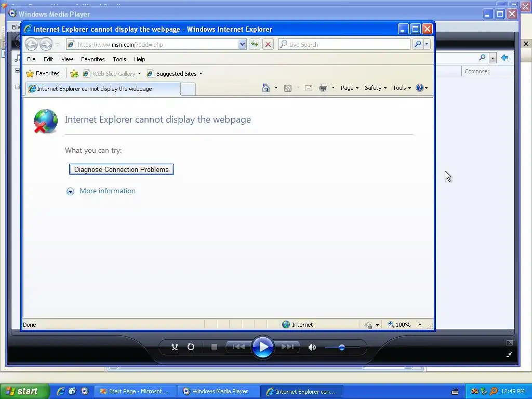Click Internet Explorer quick launch icon
This screenshot has height=399, width=532.
(61, 391)
